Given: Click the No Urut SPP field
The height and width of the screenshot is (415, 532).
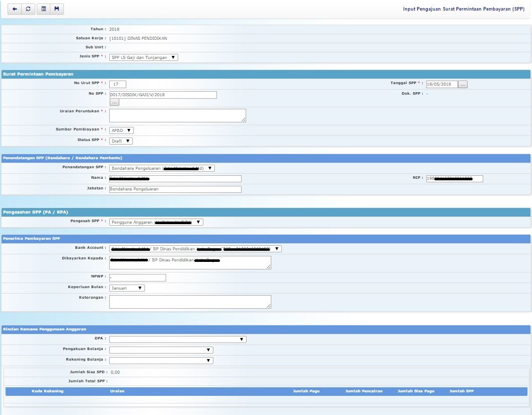Looking at the screenshot, I should [118, 84].
